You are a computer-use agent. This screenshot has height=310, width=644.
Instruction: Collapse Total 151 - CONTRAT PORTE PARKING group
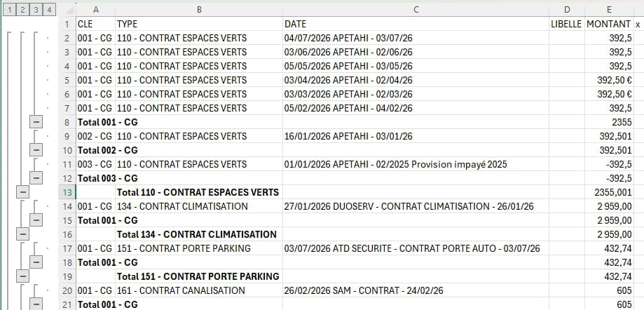point(22,276)
